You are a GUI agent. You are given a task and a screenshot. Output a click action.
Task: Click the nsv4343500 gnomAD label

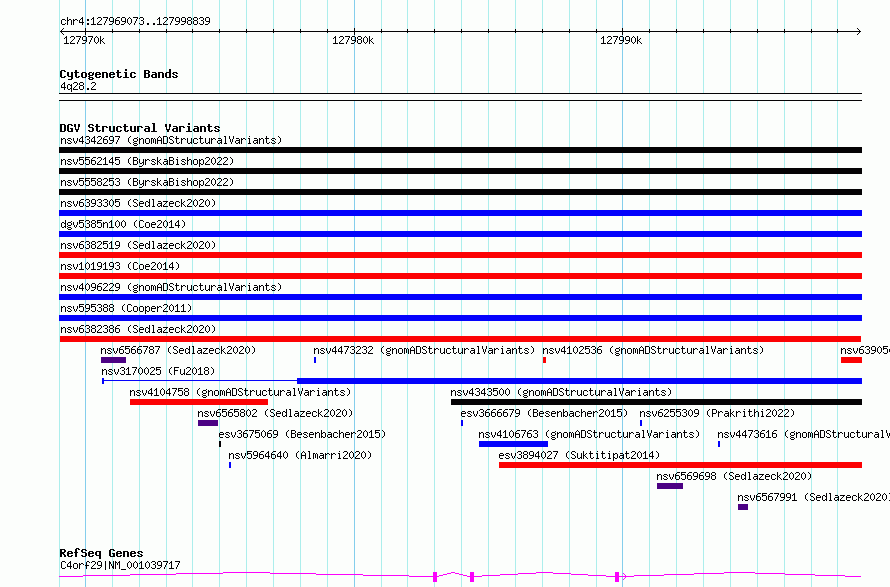tap(561, 392)
